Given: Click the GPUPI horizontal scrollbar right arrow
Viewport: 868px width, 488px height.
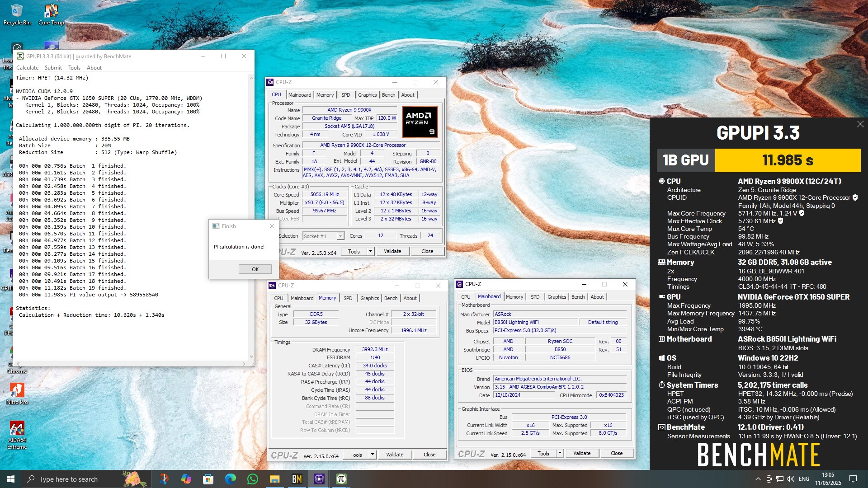Looking at the screenshot, I should pyautogui.click(x=244, y=363).
